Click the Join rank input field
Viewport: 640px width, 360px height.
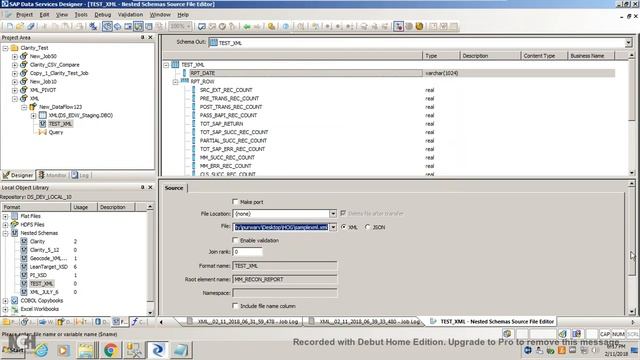pyautogui.click(x=247, y=252)
